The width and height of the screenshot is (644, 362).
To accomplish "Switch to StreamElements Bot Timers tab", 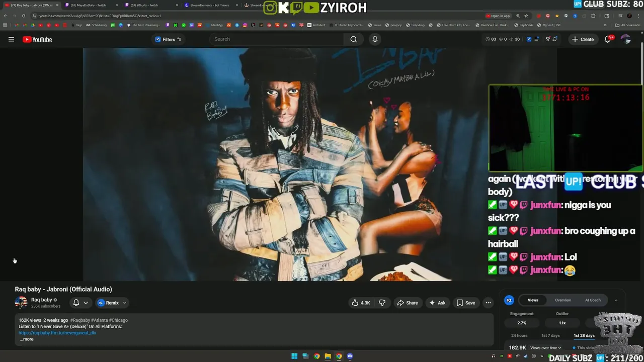I will click(211, 5).
